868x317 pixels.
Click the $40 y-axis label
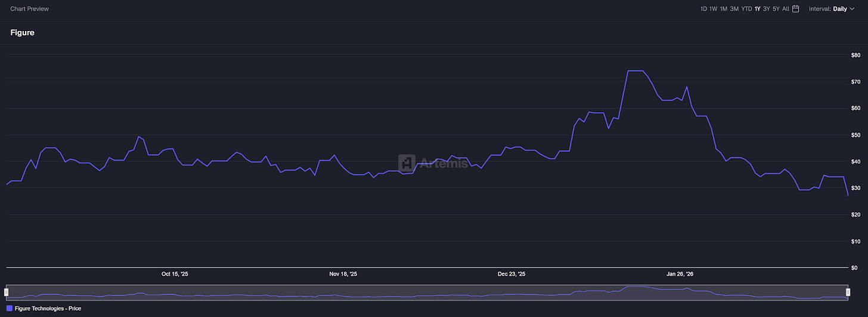[x=855, y=161]
